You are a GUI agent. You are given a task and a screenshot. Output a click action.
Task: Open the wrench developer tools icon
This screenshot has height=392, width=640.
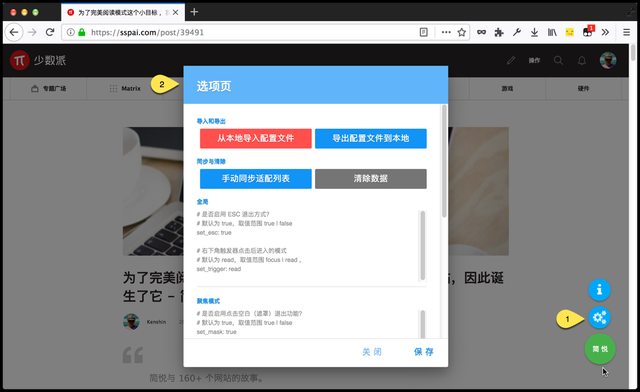tap(517, 32)
